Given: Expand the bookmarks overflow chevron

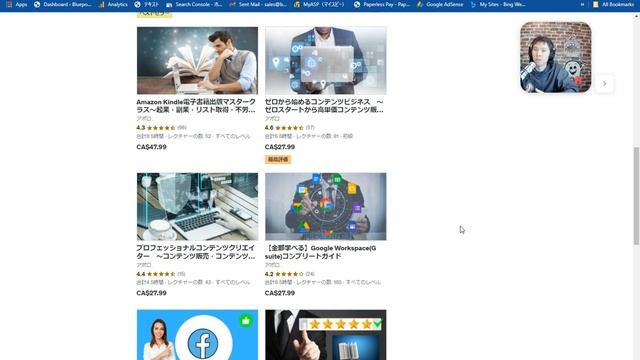Looking at the screenshot, I should pos(582,4).
